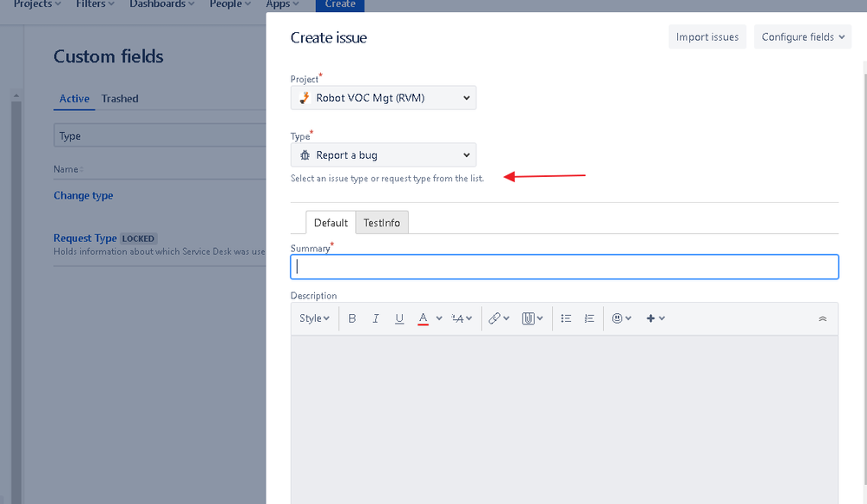This screenshot has width=867, height=504.
Task: Click into the Description text area
Action: 564,420
